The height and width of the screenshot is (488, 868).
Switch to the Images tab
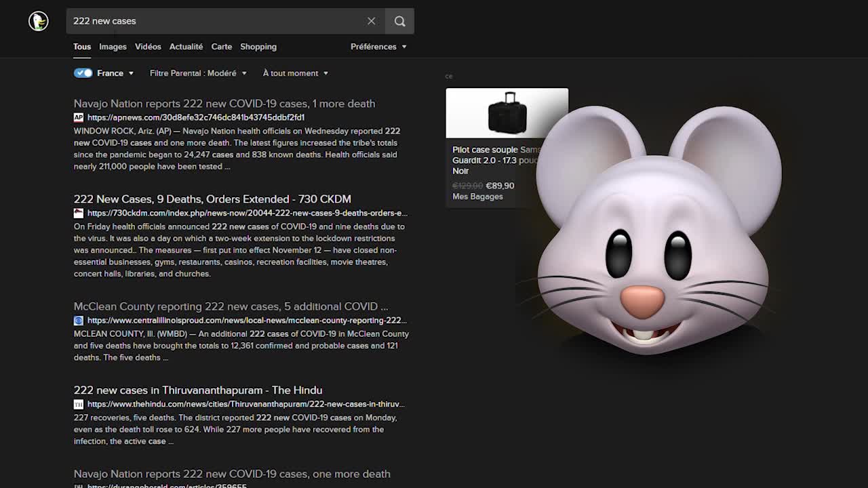(x=113, y=47)
